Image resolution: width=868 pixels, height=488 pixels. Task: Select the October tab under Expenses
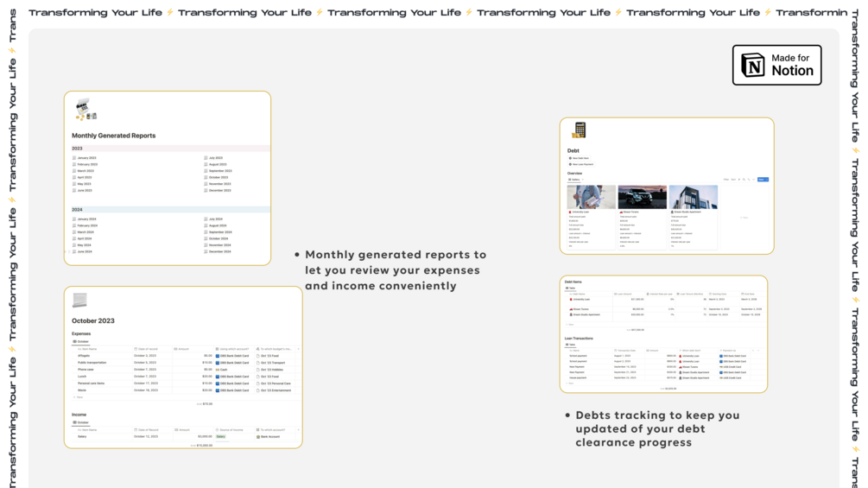point(81,341)
